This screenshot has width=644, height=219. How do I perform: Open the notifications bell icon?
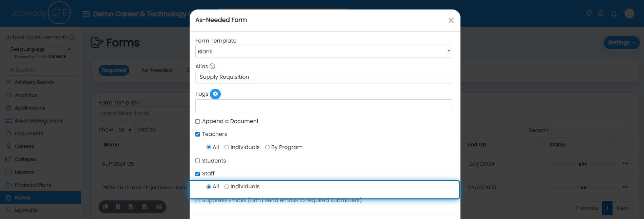tap(614, 14)
